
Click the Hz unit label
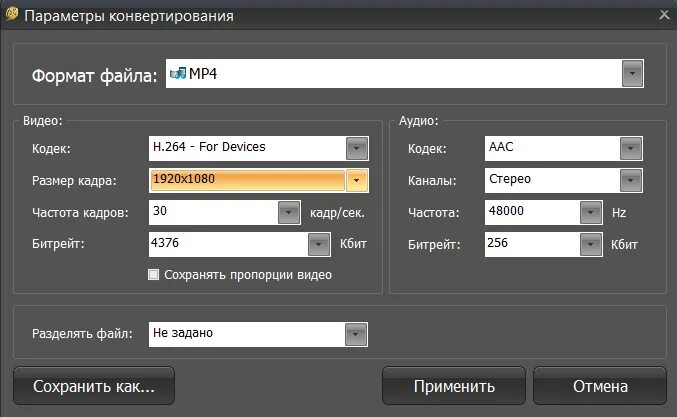[x=619, y=213]
